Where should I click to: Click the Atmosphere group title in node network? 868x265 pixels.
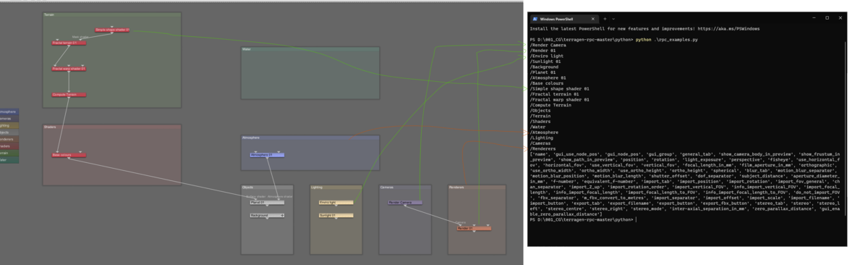tap(250, 138)
